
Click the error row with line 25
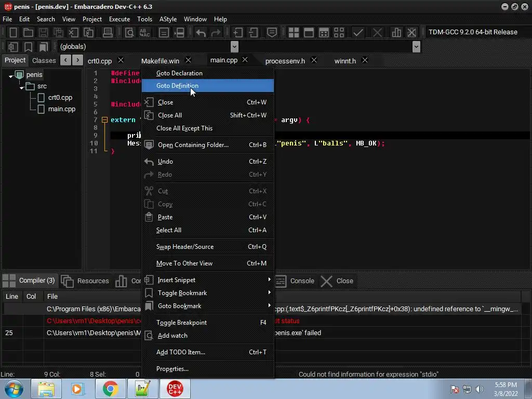coord(261,333)
